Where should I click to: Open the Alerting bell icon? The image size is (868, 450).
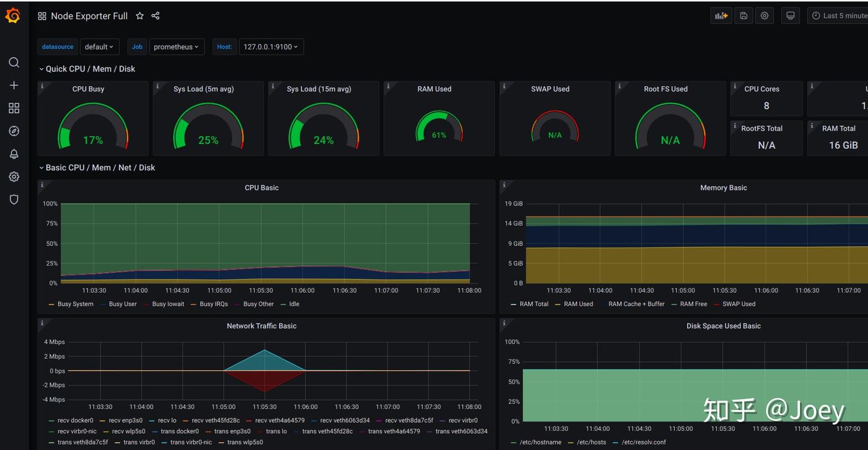14,154
